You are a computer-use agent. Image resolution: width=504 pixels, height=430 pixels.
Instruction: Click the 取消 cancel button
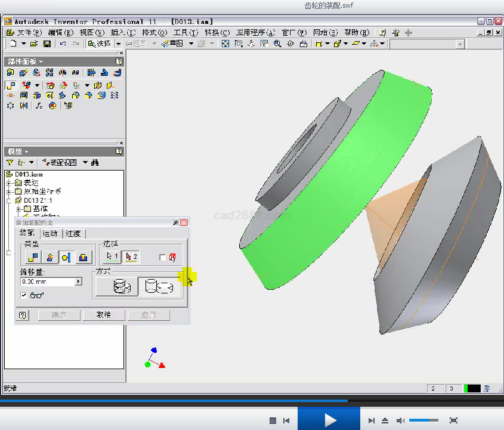tap(104, 315)
